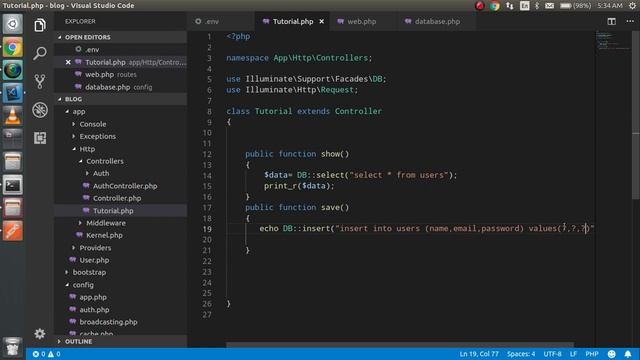Screen dimensions: 640x360
Task: Open system settings gear in top panel
Action: click(x=632, y=6)
